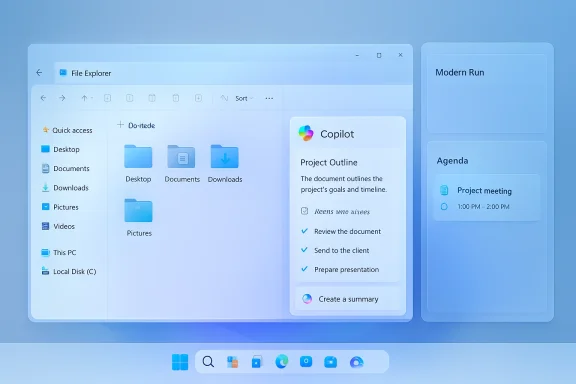576x384 pixels.
Task: Open the Pictures folder icon in main pane
Action: (x=138, y=211)
